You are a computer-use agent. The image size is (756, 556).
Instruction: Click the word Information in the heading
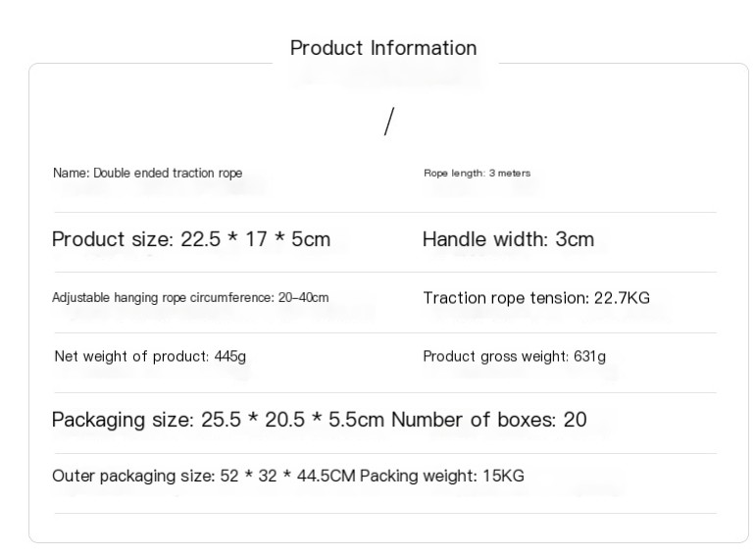424,48
